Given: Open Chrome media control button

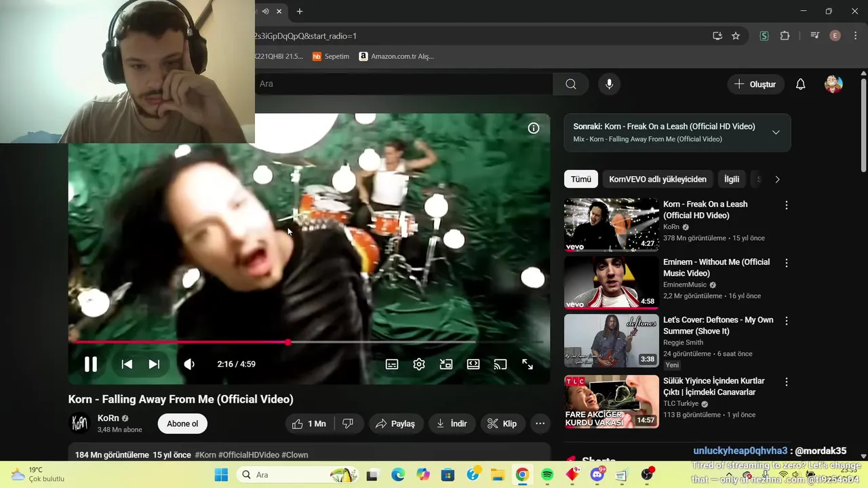Looking at the screenshot, I should [815, 36].
